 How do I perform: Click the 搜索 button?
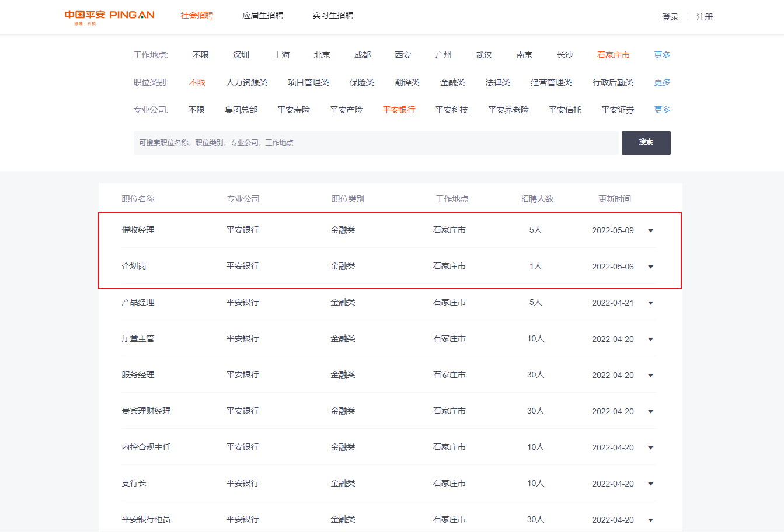click(x=646, y=143)
